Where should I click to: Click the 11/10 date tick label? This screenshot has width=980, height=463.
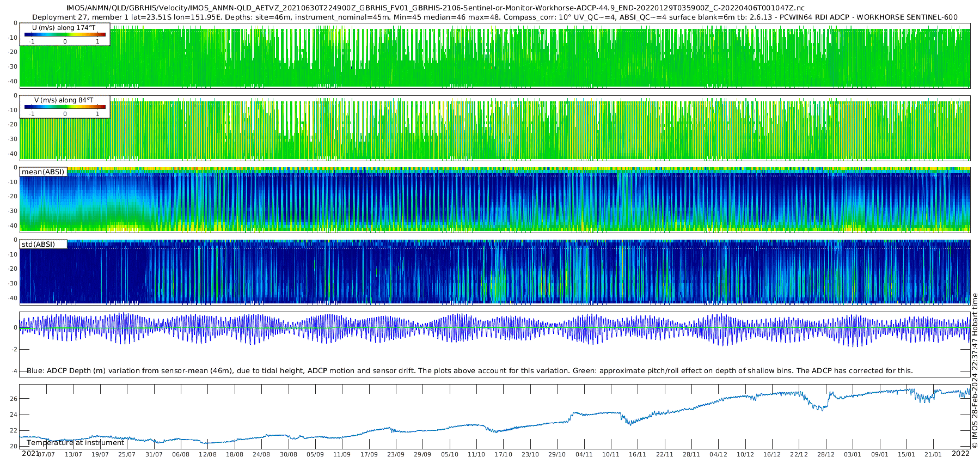click(476, 454)
